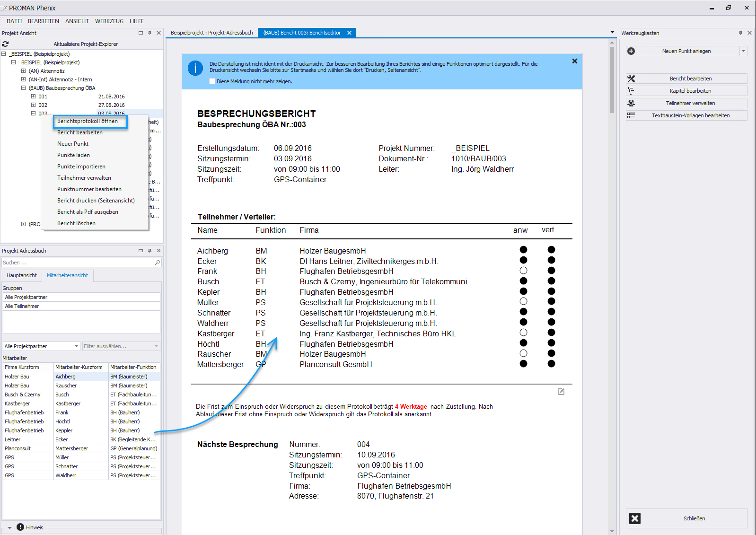The width and height of the screenshot is (756, 535).
Task: Pin the Projekt Ansicht panel
Action: point(149,33)
